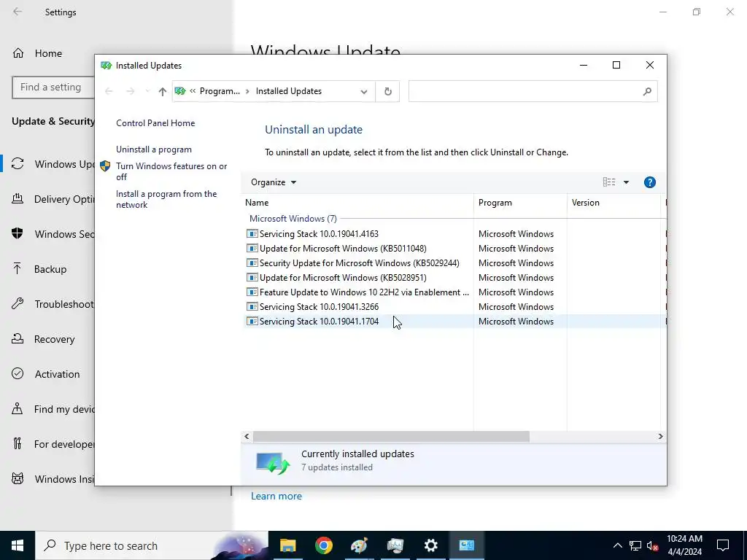Open Find my device in Settings sidebar
The image size is (747, 560).
click(x=53, y=410)
